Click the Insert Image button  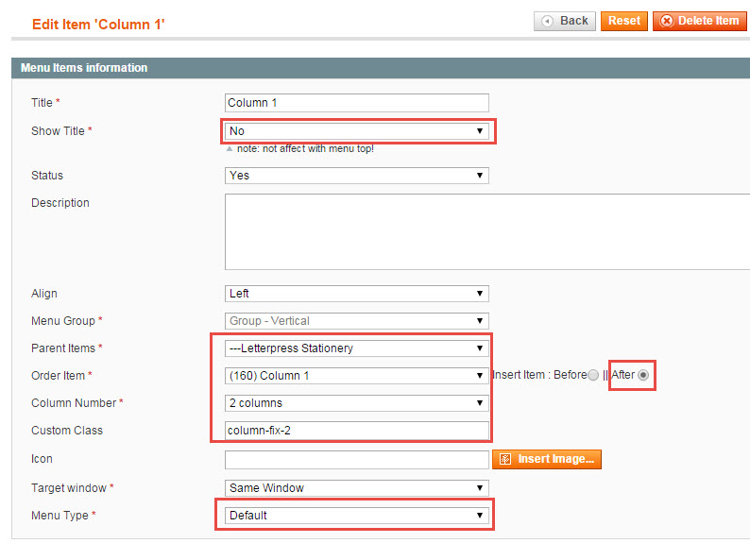pos(547,459)
